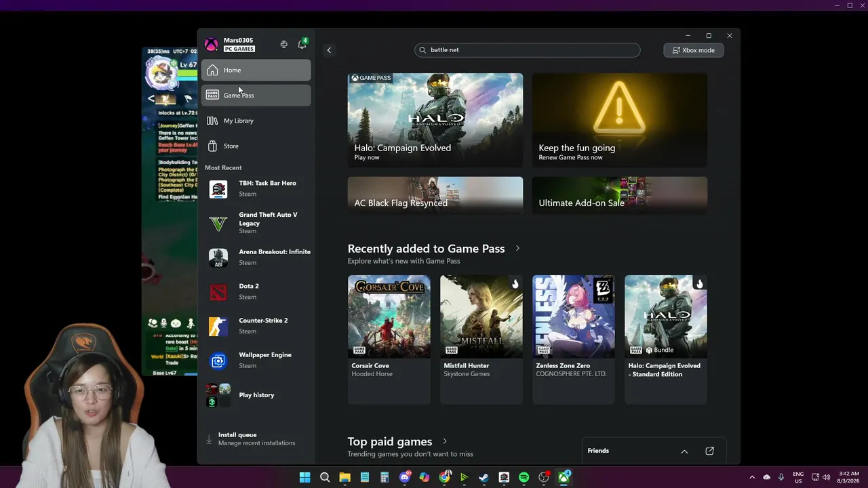Click 'Explore what's new with Game Pass' text
868x488 pixels.
[x=403, y=261]
